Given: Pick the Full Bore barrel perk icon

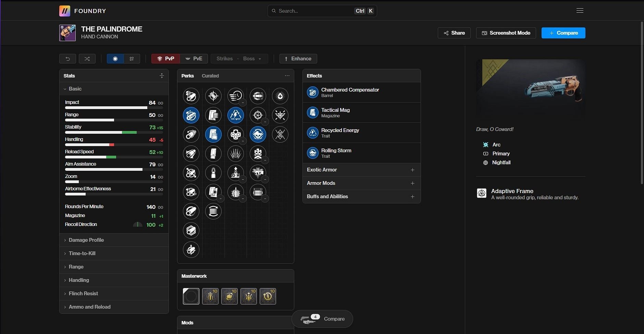Looking at the screenshot, I should pos(191,192).
